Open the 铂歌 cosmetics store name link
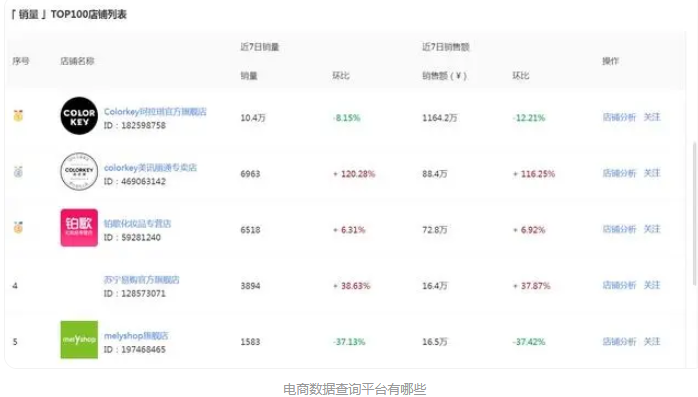The image size is (698, 397). [138, 223]
